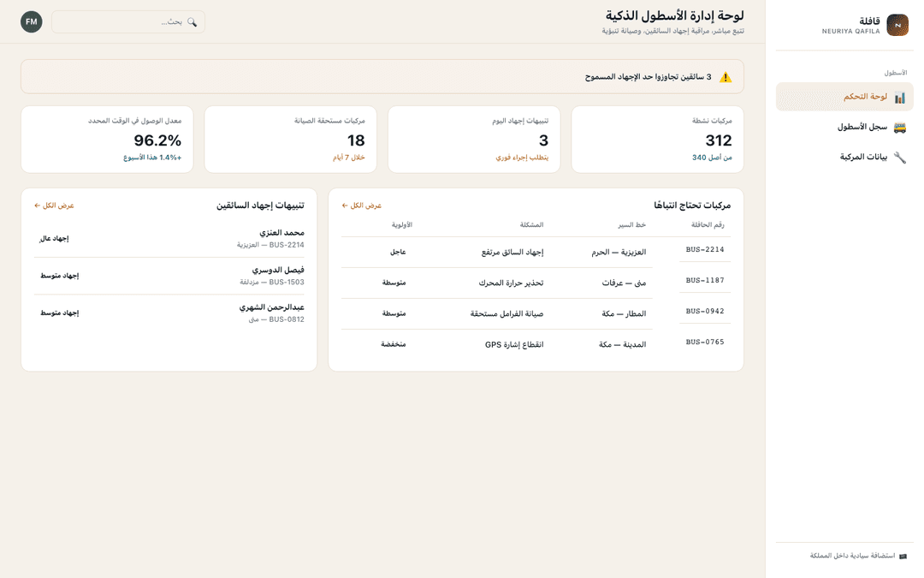
Task: Open the FM user avatar
Action: pos(32,21)
